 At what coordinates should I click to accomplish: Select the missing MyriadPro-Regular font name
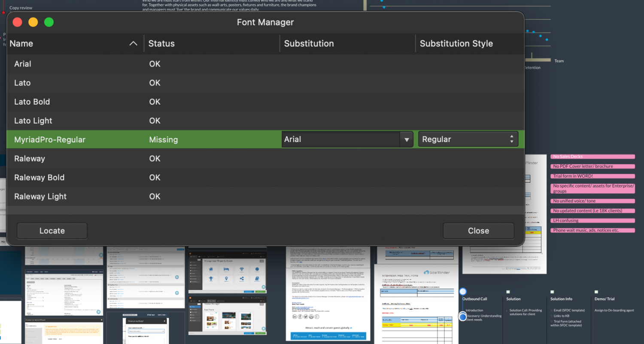(50, 139)
